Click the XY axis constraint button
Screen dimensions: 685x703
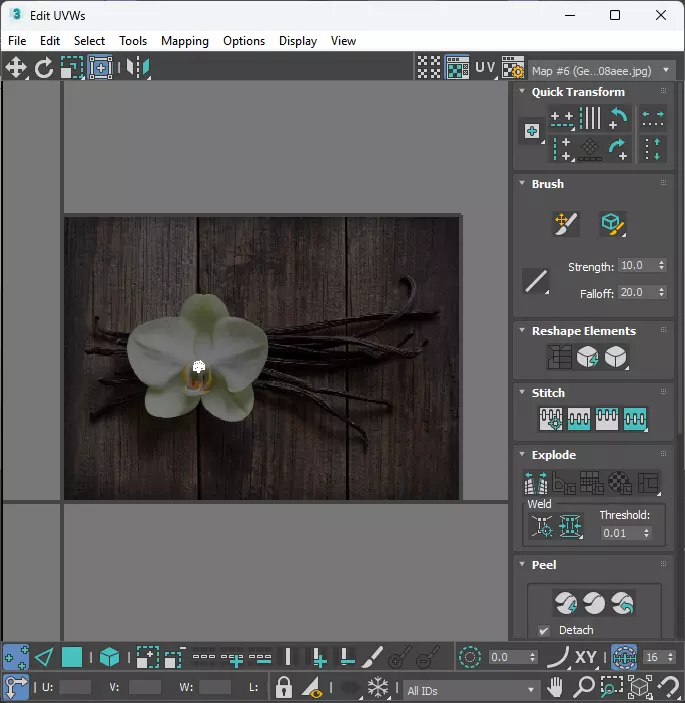coord(586,657)
